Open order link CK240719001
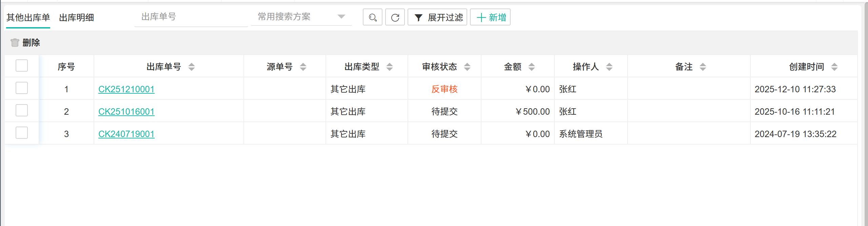The image size is (868, 226). (126, 134)
